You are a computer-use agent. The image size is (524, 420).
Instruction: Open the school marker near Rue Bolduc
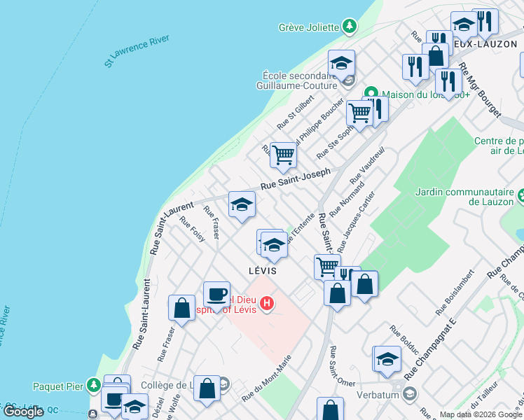[387, 360]
